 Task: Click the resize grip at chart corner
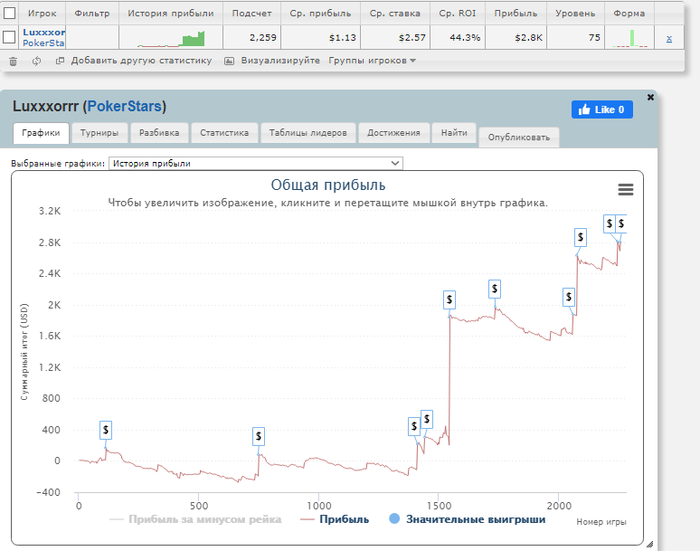click(650, 544)
